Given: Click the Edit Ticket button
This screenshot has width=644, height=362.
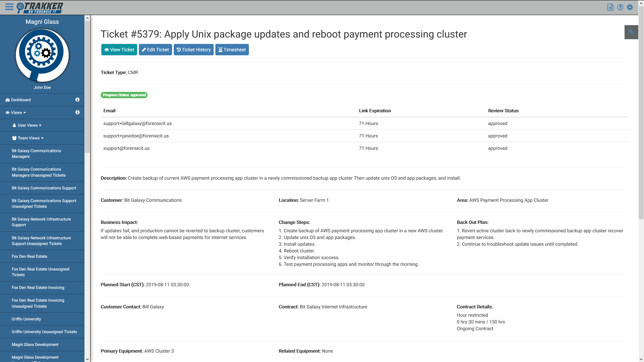Looking at the screenshot, I should tap(155, 50).
